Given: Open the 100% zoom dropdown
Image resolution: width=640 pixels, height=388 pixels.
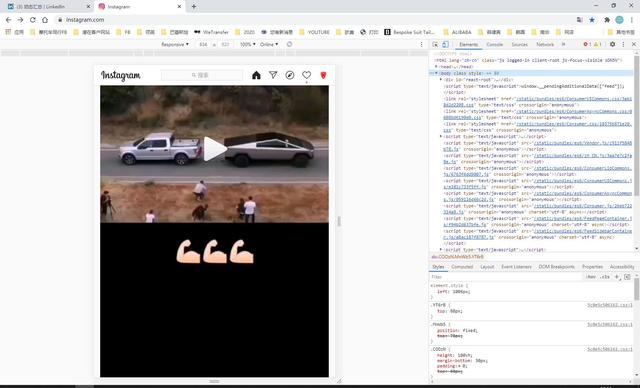Looking at the screenshot, I should [247, 44].
